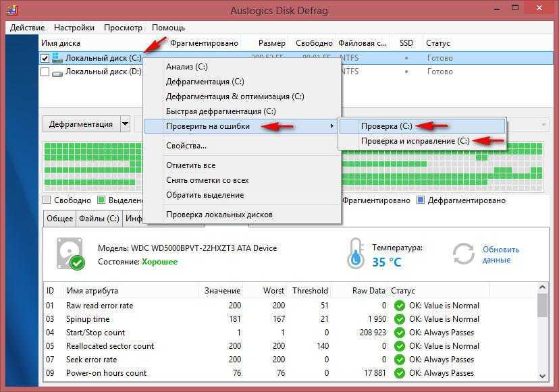The image size is (559, 392).
Task: Choose Проверка (C:) submenu item
Action: pyautogui.click(x=422, y=126)
